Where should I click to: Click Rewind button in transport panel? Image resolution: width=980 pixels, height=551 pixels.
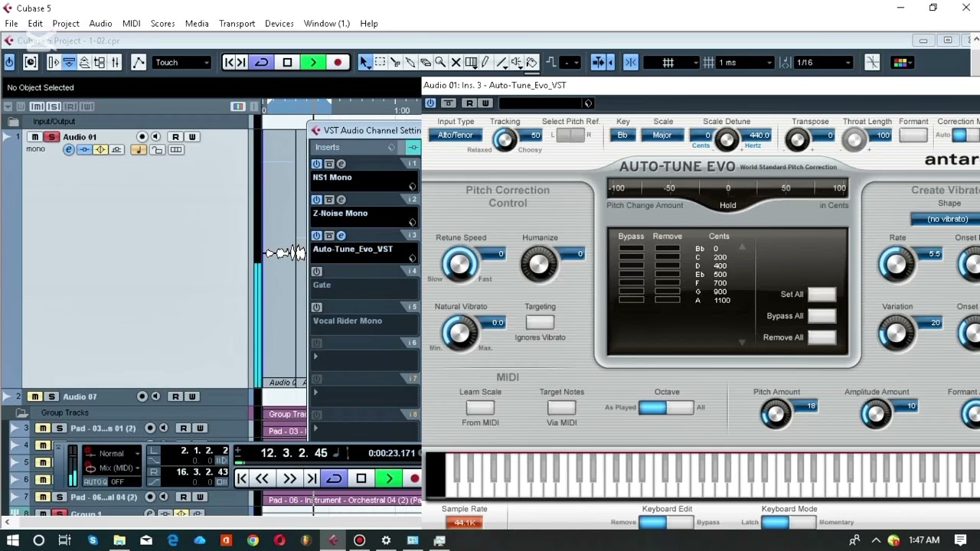pyautogui.click(x=262, y=479)
